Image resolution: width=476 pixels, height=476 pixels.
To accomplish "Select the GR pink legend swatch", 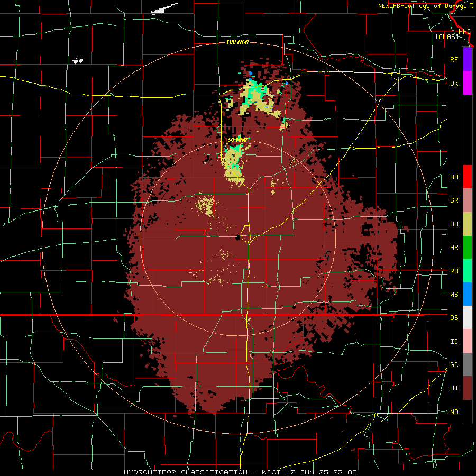I will [467, 200].
